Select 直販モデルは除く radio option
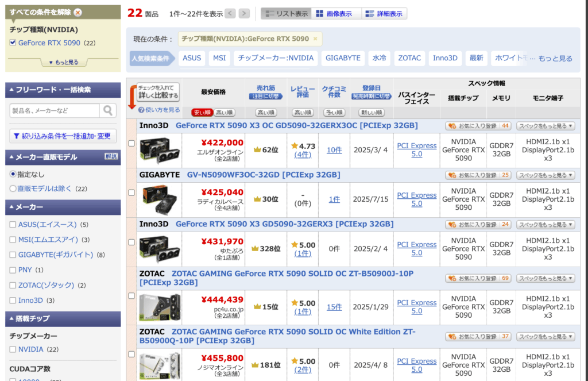 pyautogui.click(x=13, y=188)
